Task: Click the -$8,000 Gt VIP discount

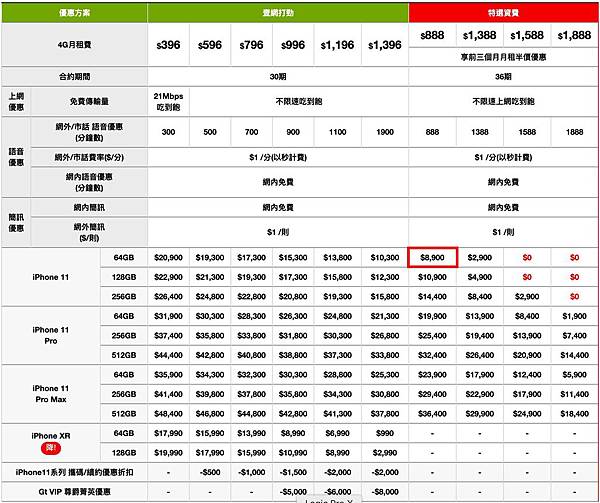Action: (x=385, y=492)
